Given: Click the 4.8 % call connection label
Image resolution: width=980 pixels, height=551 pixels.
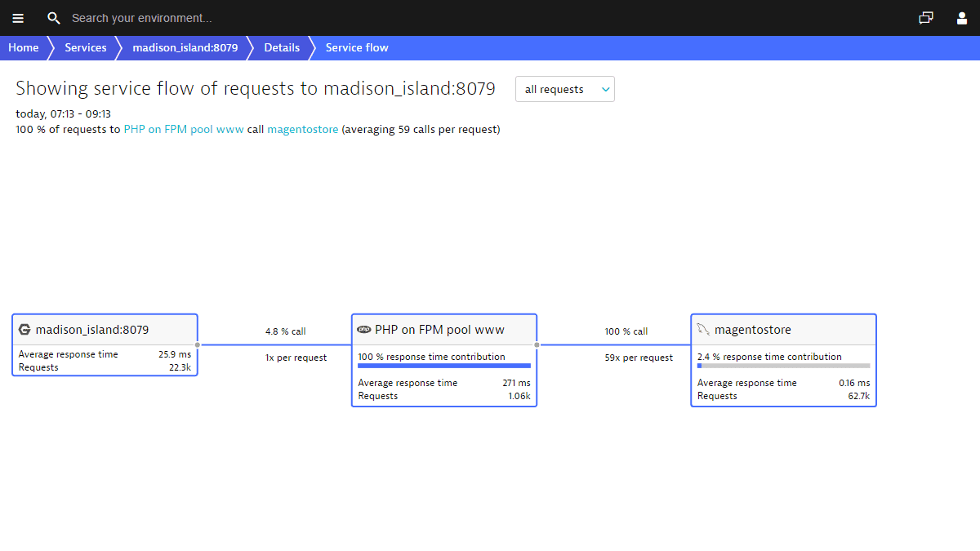Looking at the screenshot, I should (x=286, y=331).
